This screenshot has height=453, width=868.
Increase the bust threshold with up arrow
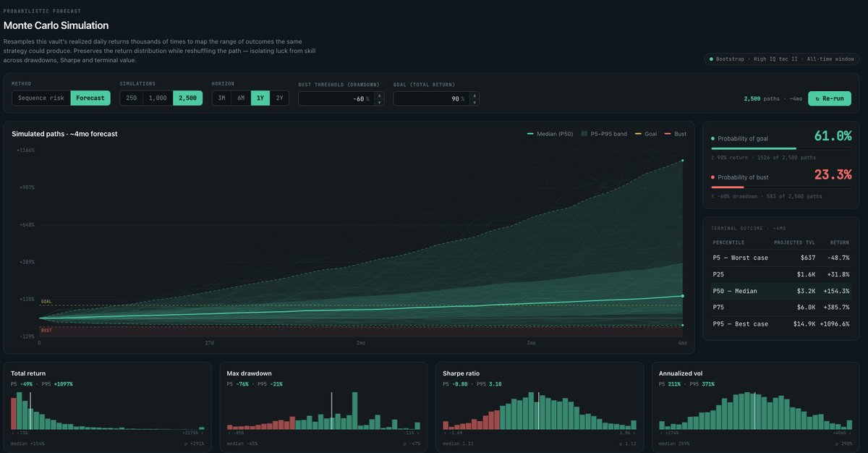click(x=379, y=95)
